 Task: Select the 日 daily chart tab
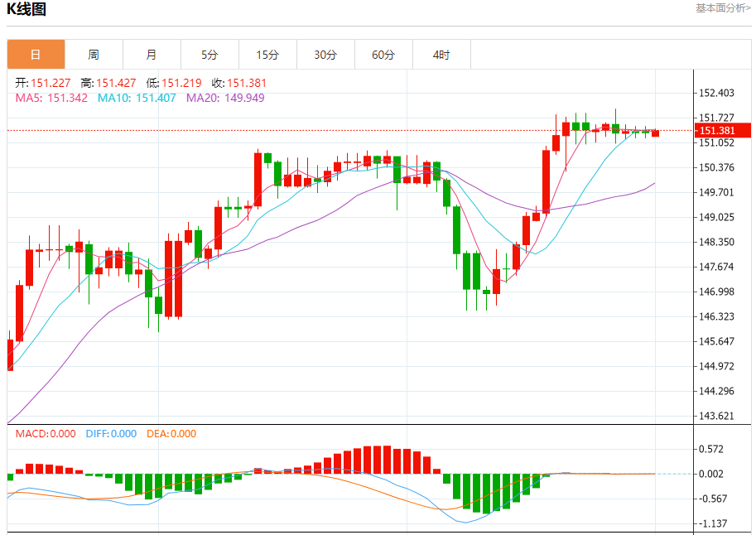click(x=36, y=55)
